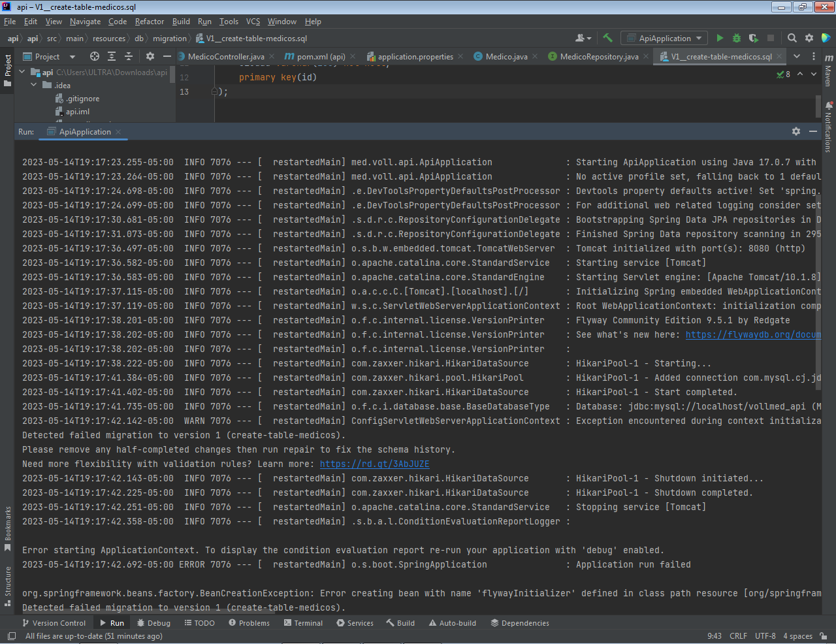Screen dimensions: 836x644
Task: Toggle the Bookmarks tool window button
Action: 8,528
